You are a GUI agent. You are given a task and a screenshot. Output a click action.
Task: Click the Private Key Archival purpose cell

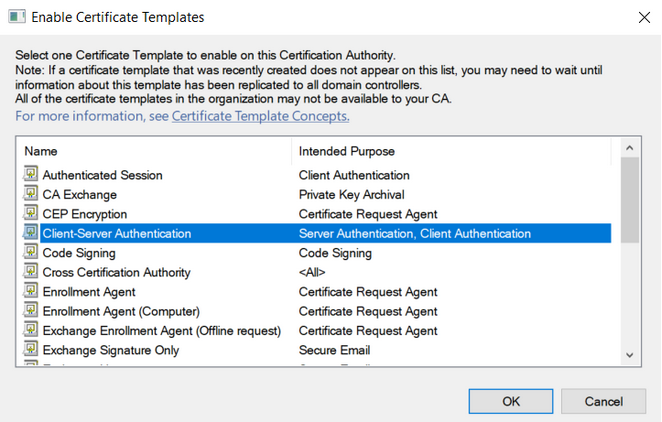point(352,195)
